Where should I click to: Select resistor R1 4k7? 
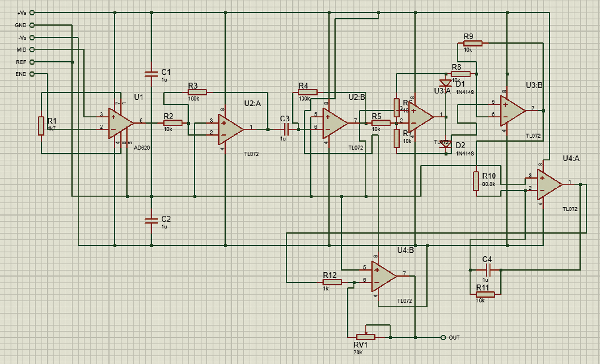(x=41, y=126)
